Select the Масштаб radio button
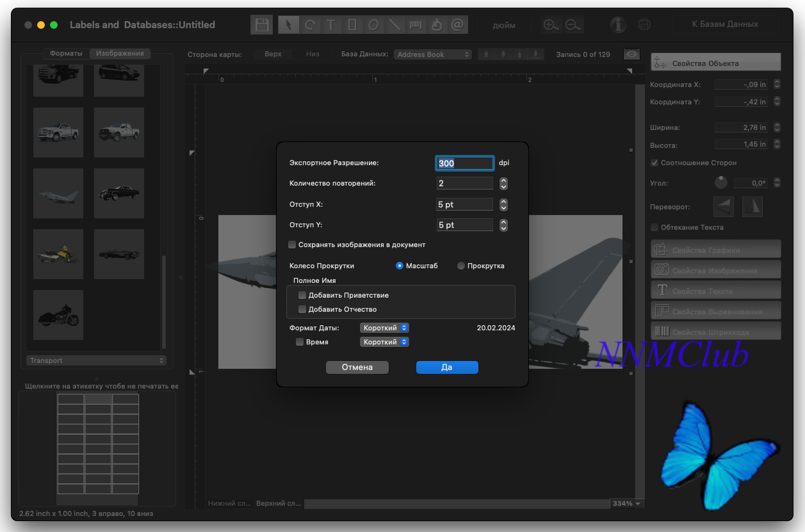 coord(400,266)
